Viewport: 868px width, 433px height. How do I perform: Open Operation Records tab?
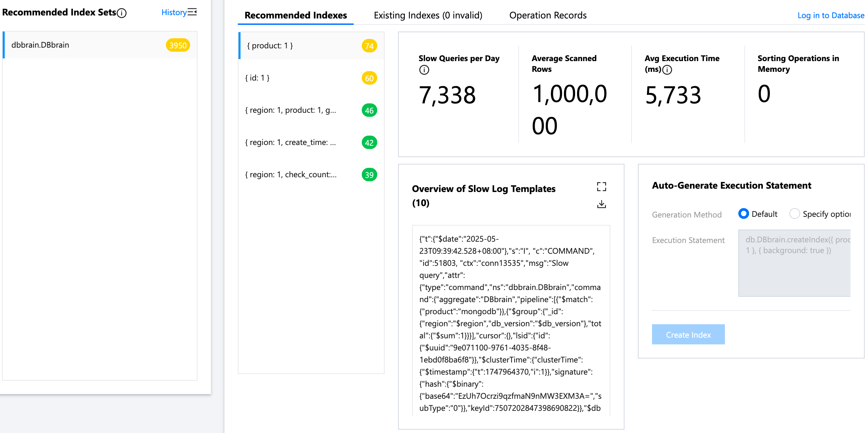pos(548,15)
